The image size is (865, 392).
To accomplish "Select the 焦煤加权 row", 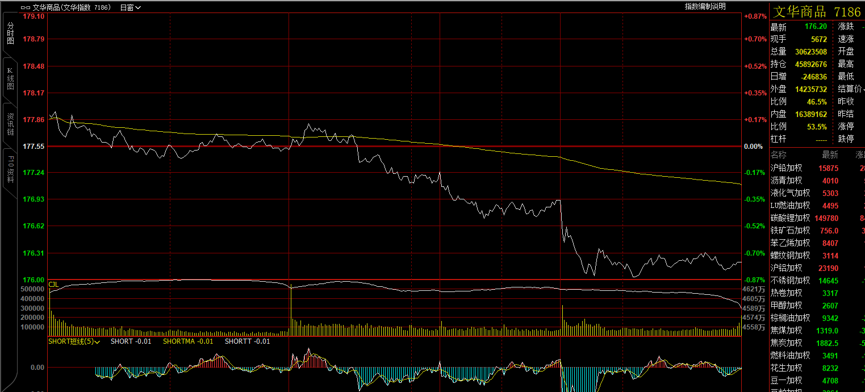I will click(x=818, y=331).
